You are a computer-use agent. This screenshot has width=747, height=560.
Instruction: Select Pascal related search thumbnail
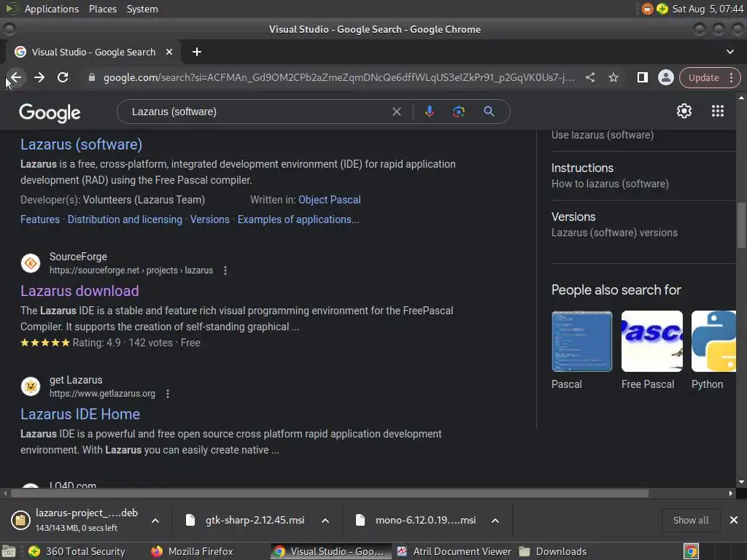click(581, 341)
